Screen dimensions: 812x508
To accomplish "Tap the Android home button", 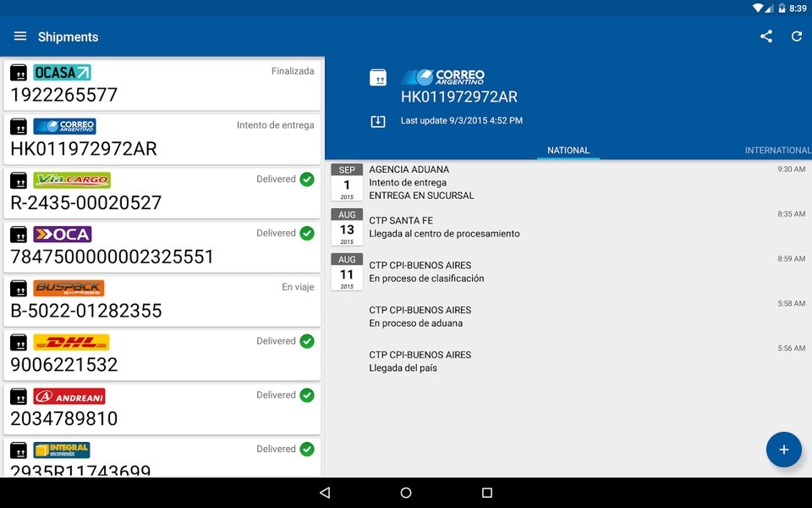I will 406,493.
